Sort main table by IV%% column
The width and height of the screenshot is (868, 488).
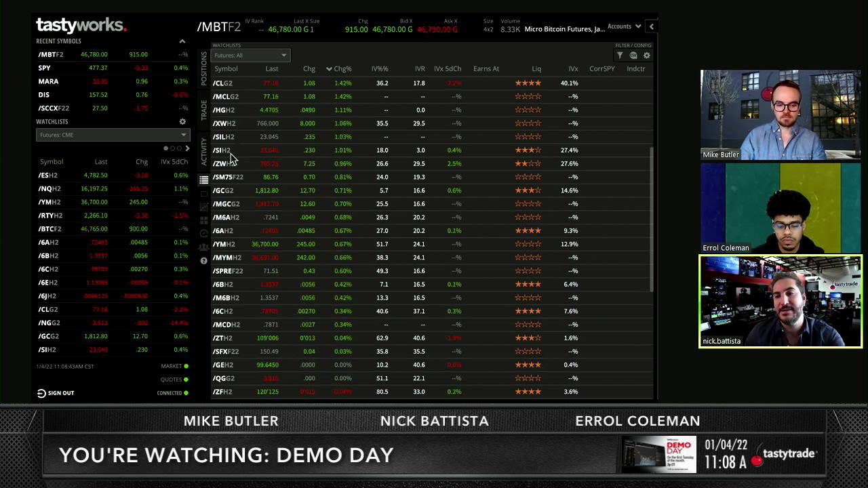pos(380,69)
